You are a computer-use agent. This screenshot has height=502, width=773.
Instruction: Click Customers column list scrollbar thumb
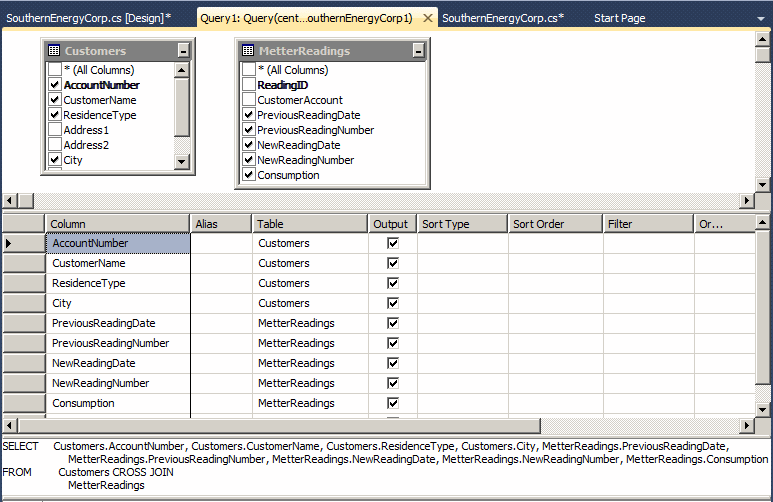tap(182, 108)
